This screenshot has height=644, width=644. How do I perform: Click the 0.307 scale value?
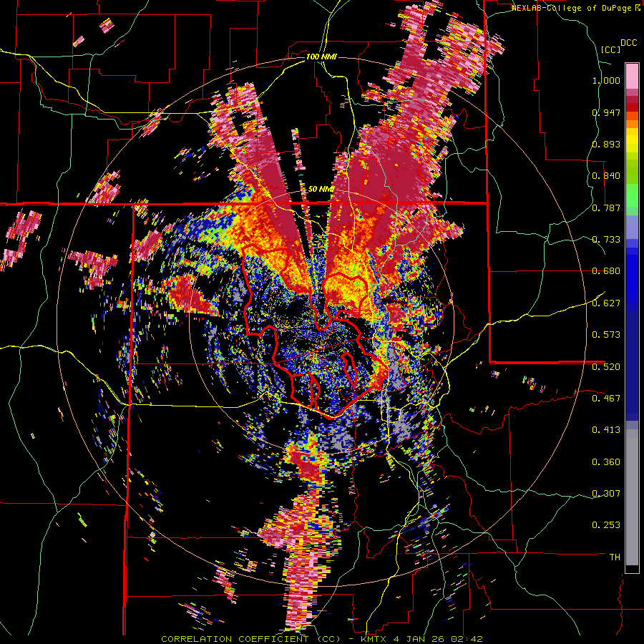[606, 493]
